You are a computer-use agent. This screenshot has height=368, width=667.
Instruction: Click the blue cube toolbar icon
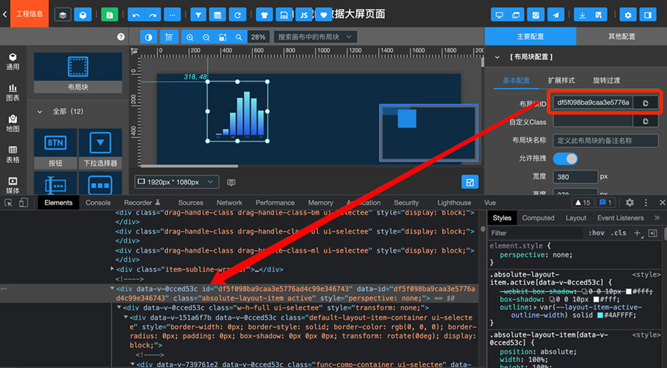click(83, 15)
